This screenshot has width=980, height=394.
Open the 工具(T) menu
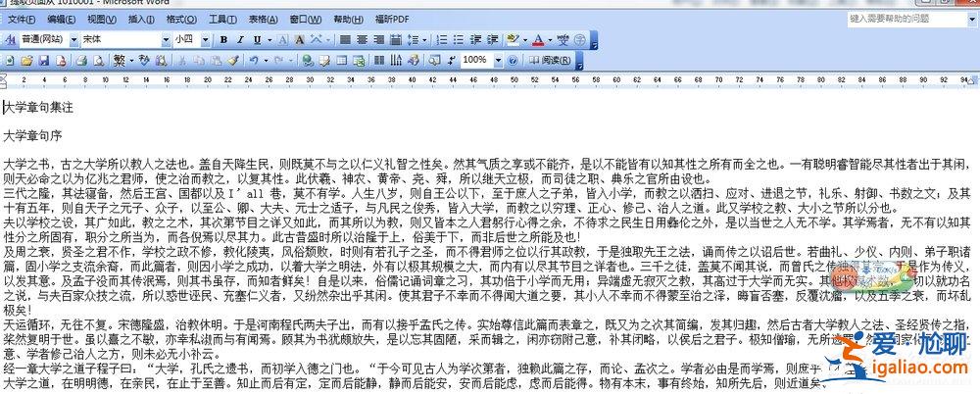[x=222, y=20]
